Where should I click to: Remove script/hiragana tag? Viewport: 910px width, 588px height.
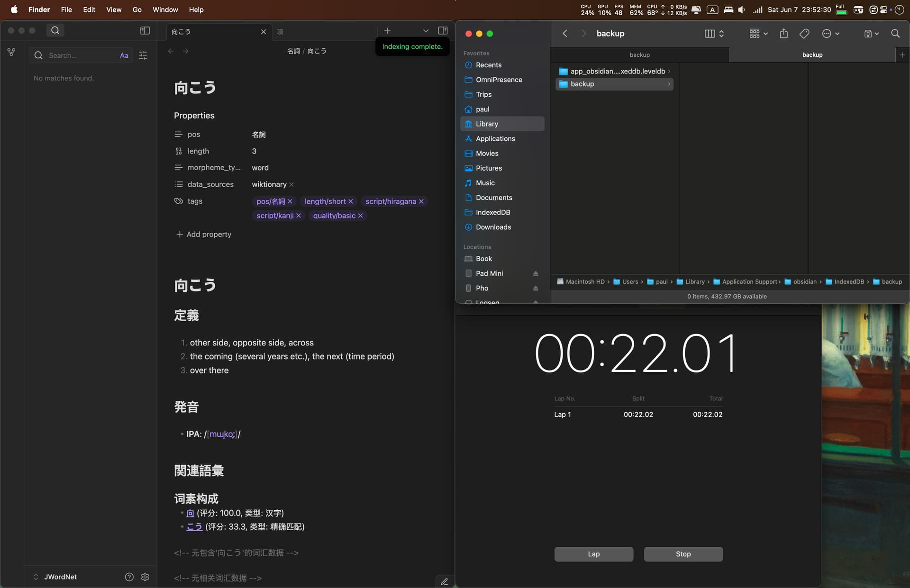tap(421, 201)
